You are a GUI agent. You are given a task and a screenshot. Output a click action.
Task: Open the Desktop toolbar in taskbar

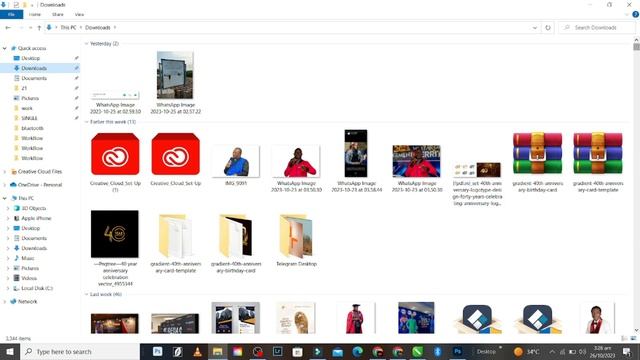click(486, 351)
